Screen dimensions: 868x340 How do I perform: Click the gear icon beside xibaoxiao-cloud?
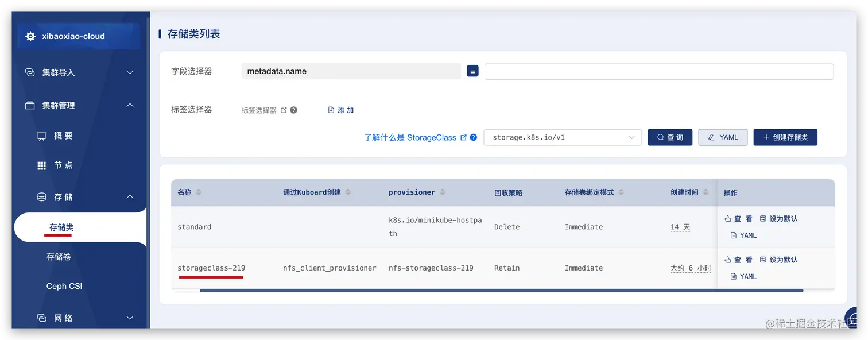(x=30, y=36)
